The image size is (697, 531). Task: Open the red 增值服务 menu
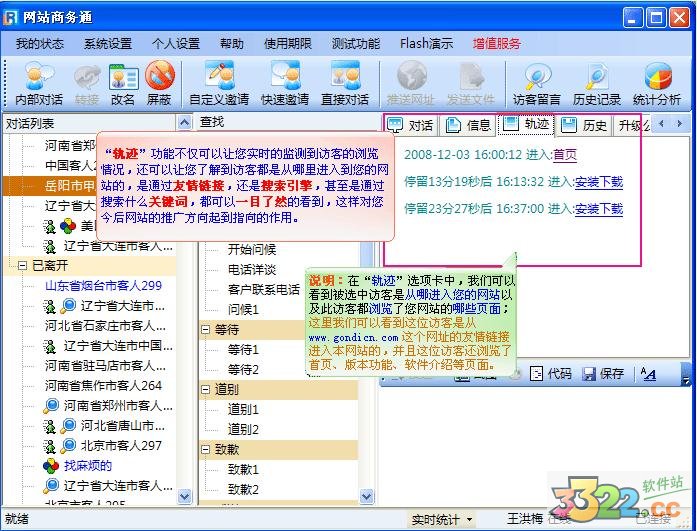click(497, 44)
